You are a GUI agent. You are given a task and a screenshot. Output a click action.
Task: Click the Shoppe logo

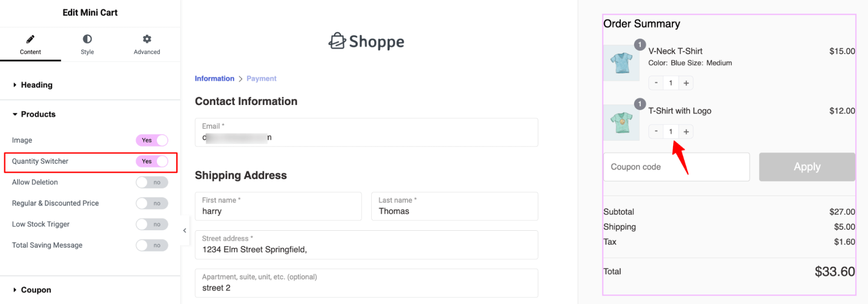[x=366, y=41]
